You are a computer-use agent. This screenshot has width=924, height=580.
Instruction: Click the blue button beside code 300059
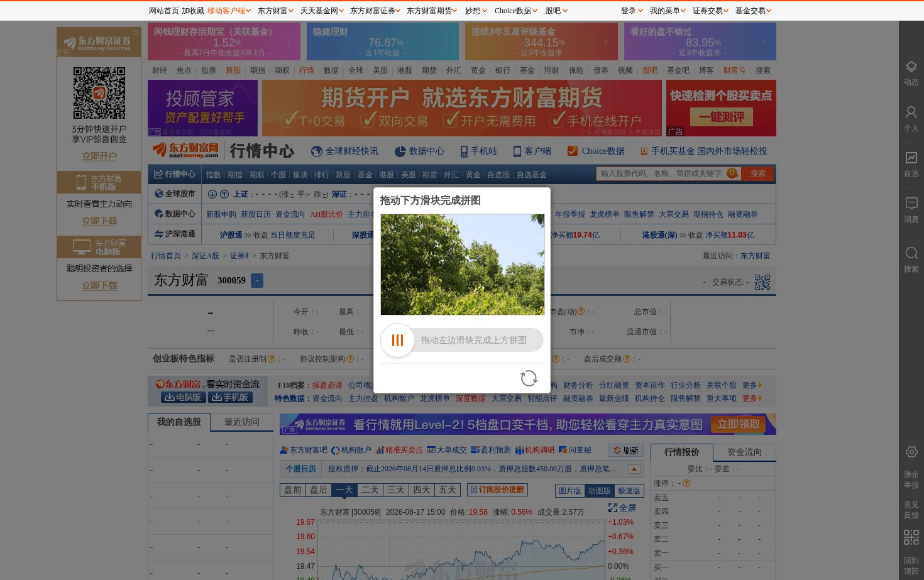(x=257, y=280)
